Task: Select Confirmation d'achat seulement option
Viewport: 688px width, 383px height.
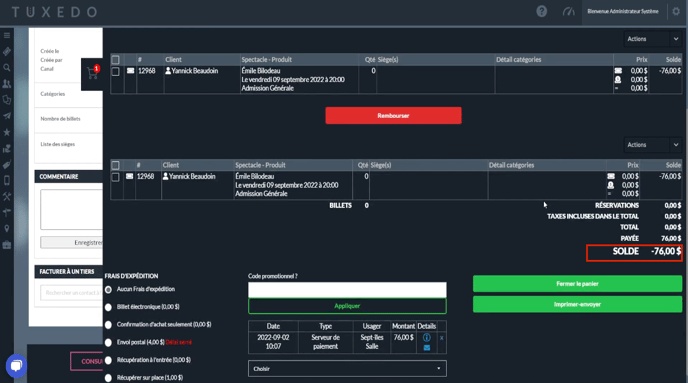Action: coord(108,325)
